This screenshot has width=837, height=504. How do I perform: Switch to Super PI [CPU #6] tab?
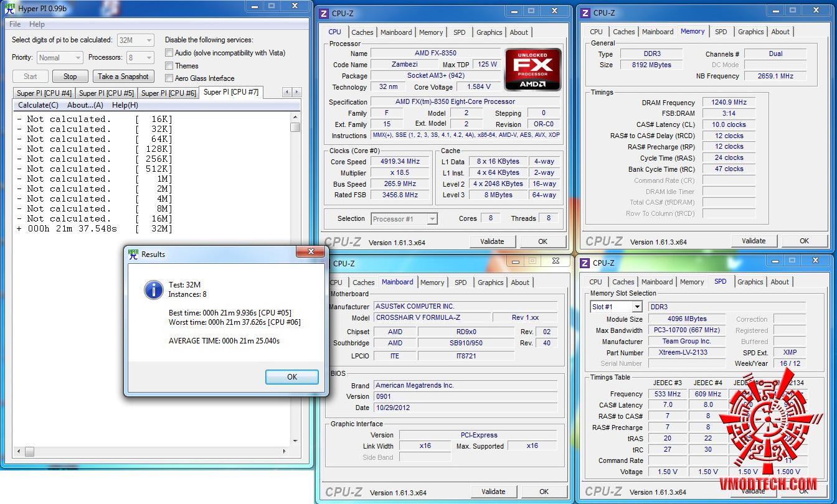pos(169,93)
